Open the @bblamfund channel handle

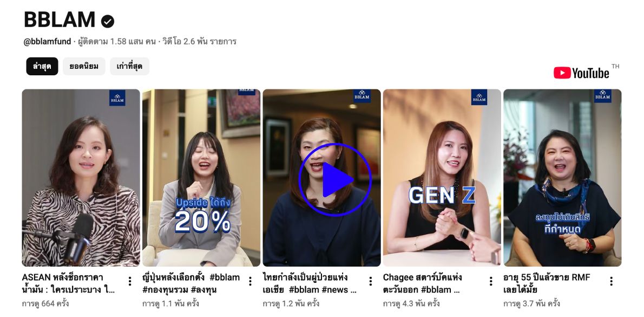click(47, 42)
